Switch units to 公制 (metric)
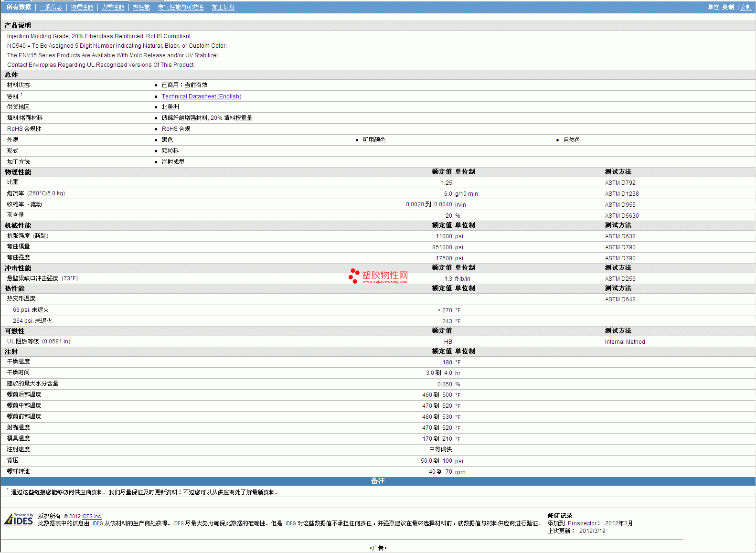Viewport: 756px width, 553px height. point(745,7)
